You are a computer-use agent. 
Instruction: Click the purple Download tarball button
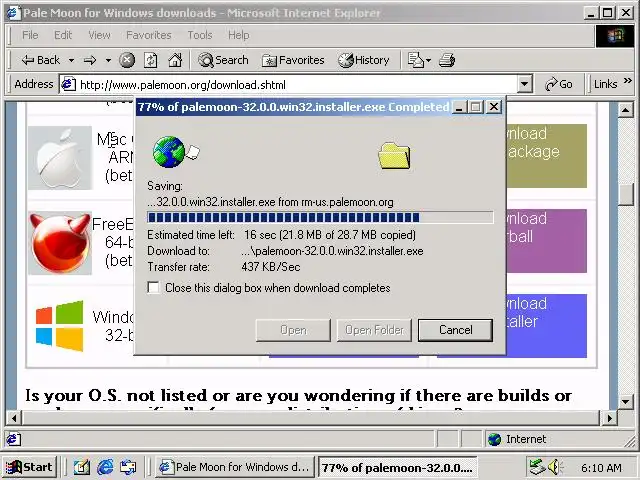click(546, 241)
